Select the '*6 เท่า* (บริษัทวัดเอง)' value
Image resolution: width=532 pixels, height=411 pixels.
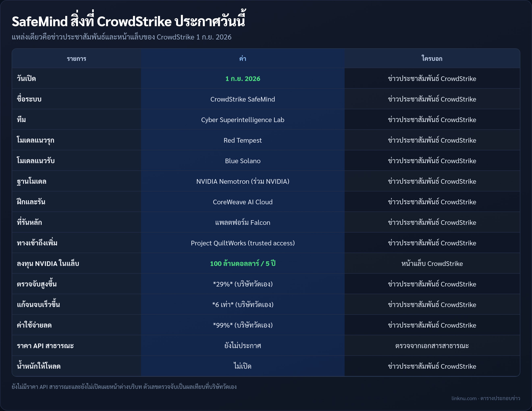(243, 305)
